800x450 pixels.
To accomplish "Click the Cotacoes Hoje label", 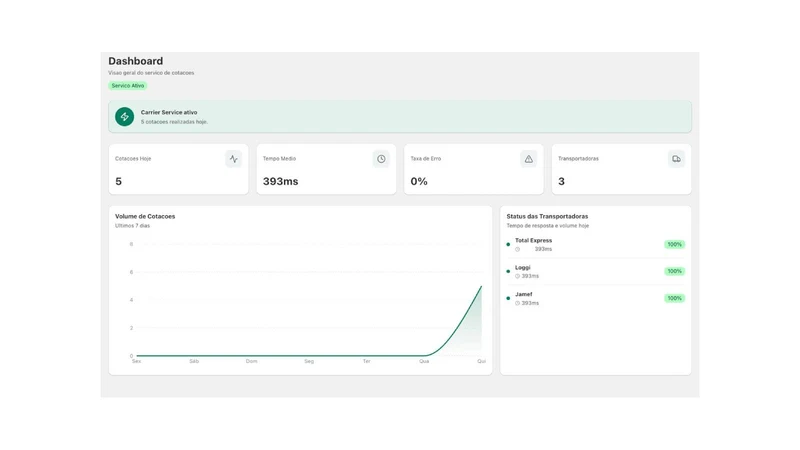I will click(x=133, y=159).
